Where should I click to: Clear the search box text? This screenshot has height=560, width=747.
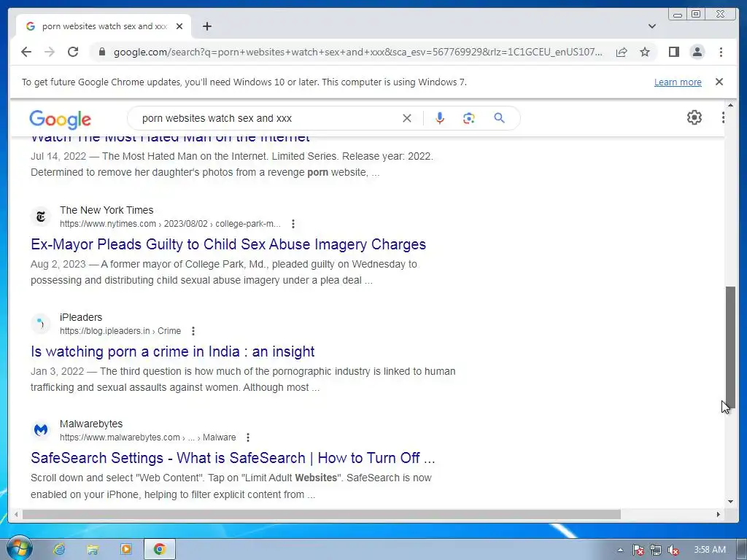[407, 118]
